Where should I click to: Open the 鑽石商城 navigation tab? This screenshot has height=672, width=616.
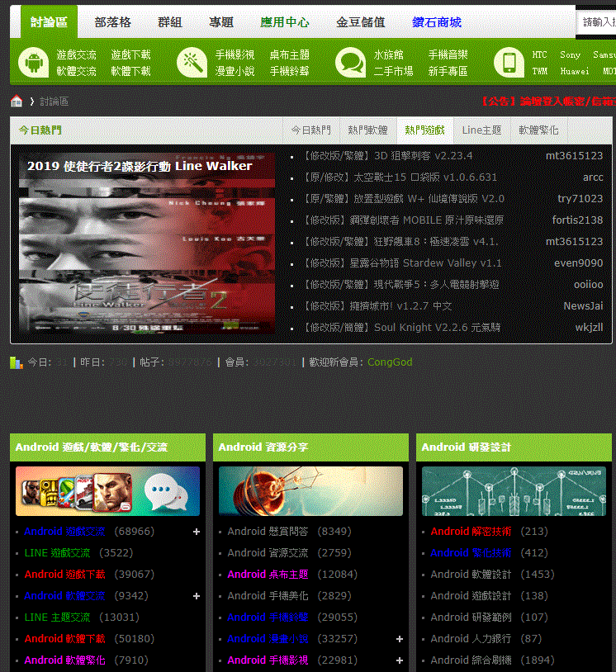click(437, 22)
